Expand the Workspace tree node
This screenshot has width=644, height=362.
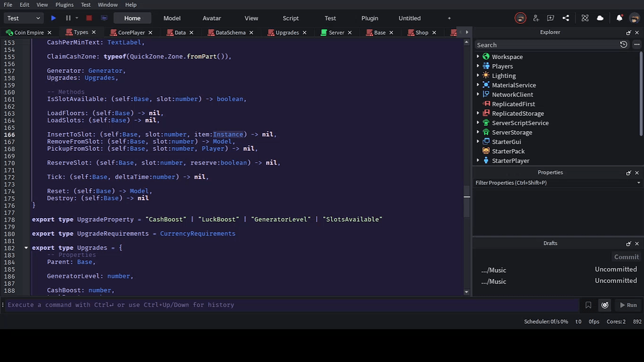point(478,57)
